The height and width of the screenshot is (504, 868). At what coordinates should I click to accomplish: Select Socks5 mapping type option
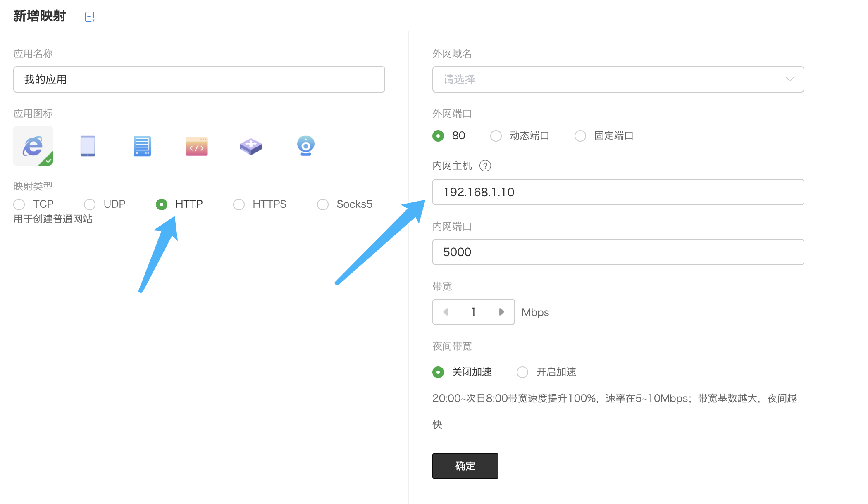pyautogui.click(x=322, y=204)
